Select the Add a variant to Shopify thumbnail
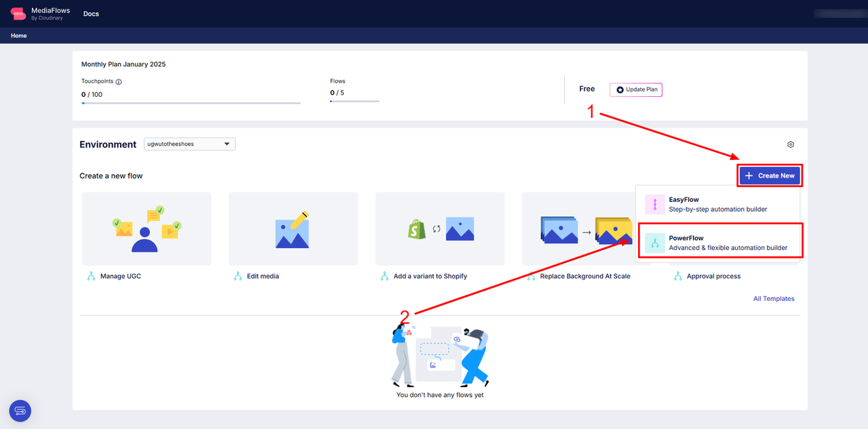868x429 pixels. [439, 229]
